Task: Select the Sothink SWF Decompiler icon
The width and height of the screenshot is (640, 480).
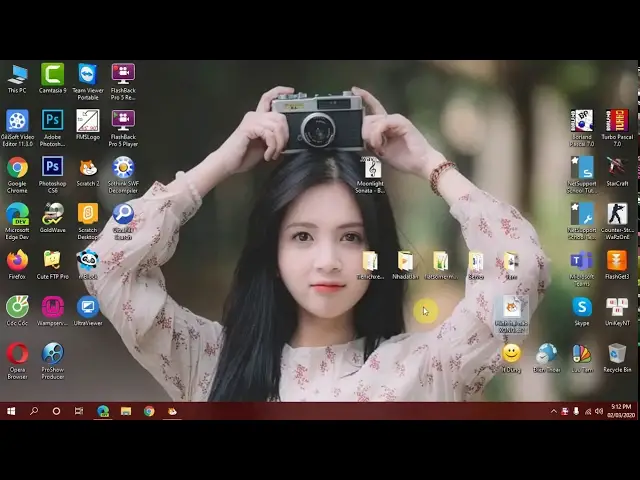Action: point(123,175)
